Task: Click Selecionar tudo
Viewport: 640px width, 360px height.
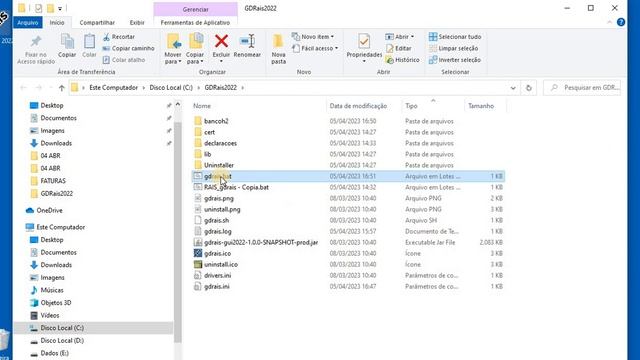Action: (455, 37)
